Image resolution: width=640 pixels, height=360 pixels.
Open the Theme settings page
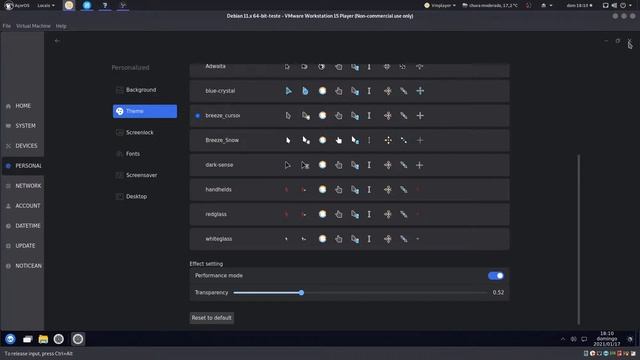coord(145,111)
